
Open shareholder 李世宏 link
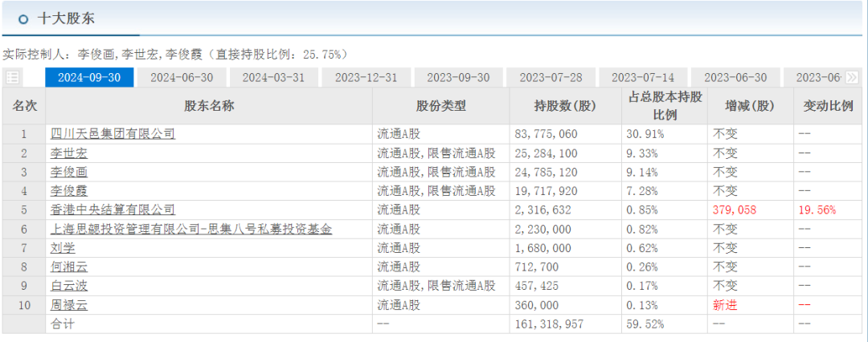[x=68, y=153]
